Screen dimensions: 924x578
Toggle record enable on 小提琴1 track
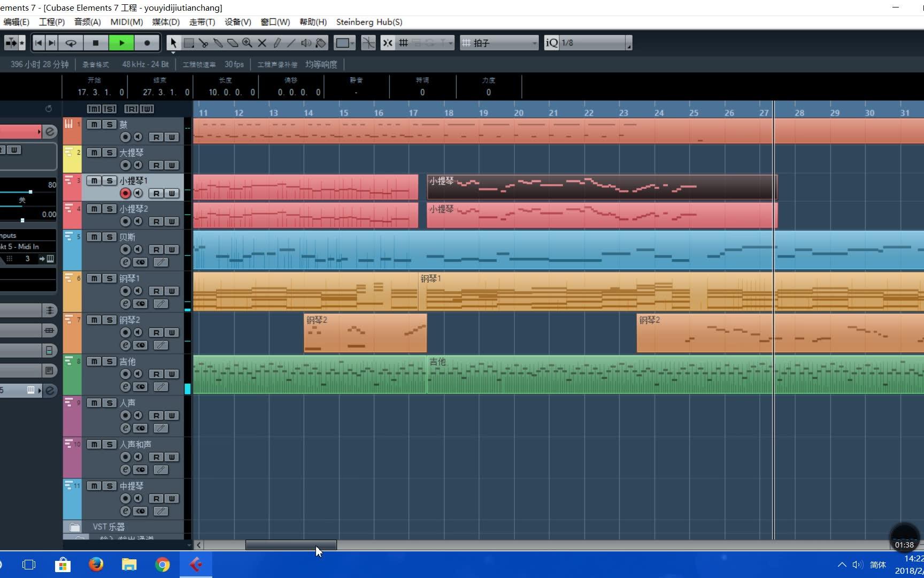125,193
